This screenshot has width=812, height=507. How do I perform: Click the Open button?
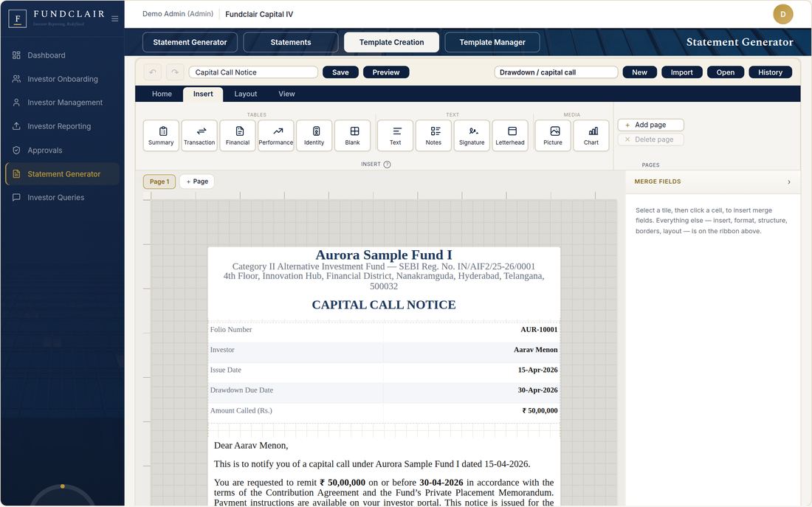coord(726,72)
